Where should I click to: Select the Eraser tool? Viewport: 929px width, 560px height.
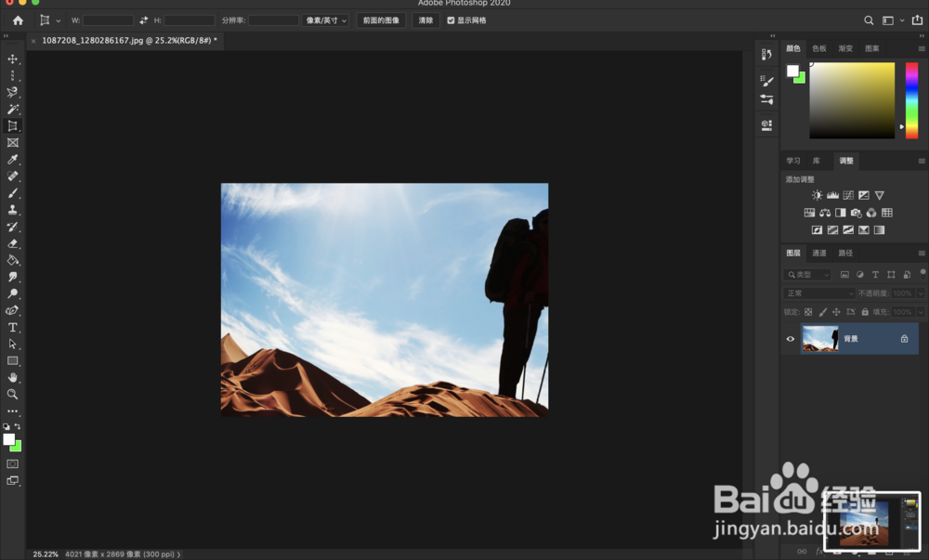(x=12, y=243)
